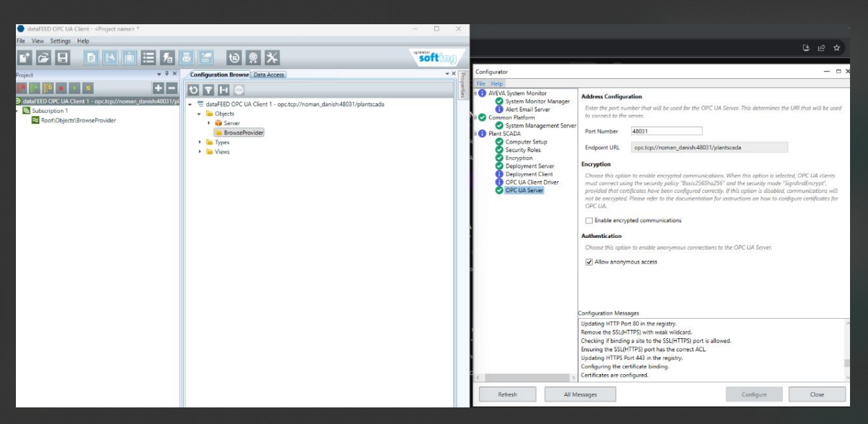This screenshot has height=424, width=868.
Task: Click the wrench and screwdriver tools icon
Action: pyautogui.click(x=273, y=58)
